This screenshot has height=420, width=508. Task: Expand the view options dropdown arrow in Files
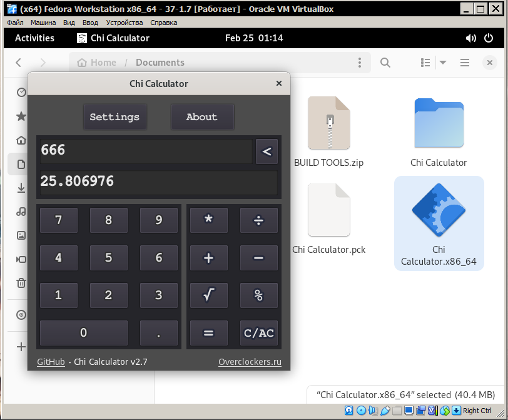[x=443, y=63]
